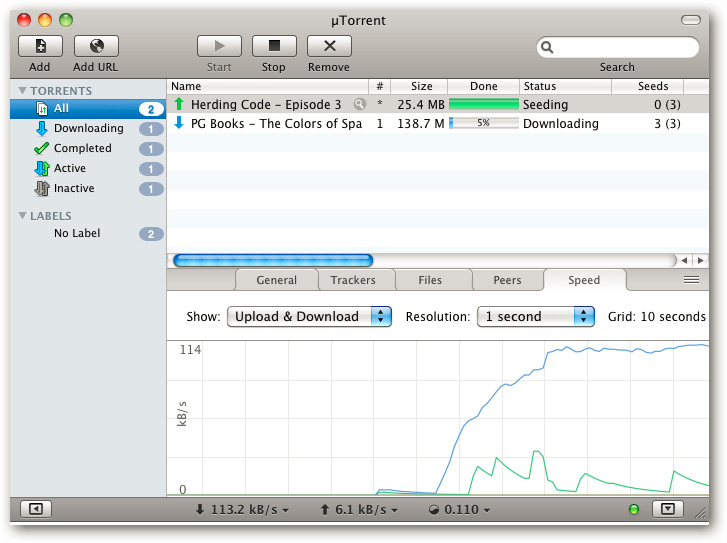Click the full green progress bar

click(484, 104)
